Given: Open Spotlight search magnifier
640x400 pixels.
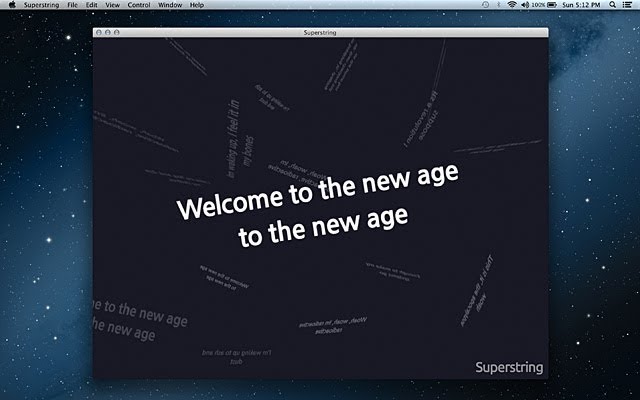Looking at the screenshot, I should [612, 5].
